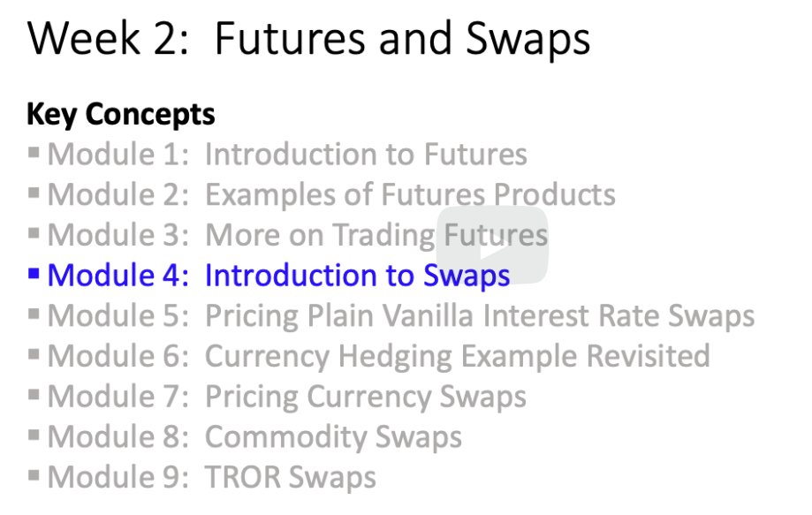This screenshot has width=812, height=515.
Task: Click 'Module 3: More on Trading Futures' text
Action: click(x=297, y=235)
